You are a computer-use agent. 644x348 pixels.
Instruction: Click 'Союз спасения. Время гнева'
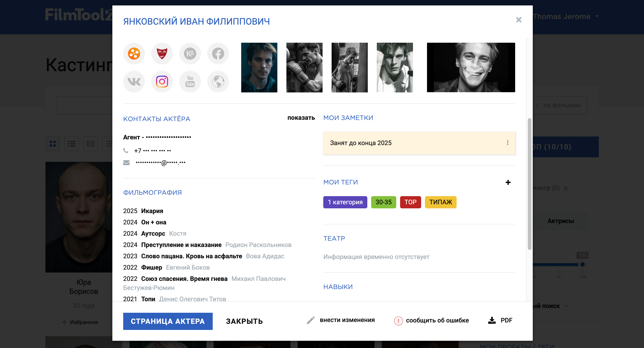(x=184, y=278)
